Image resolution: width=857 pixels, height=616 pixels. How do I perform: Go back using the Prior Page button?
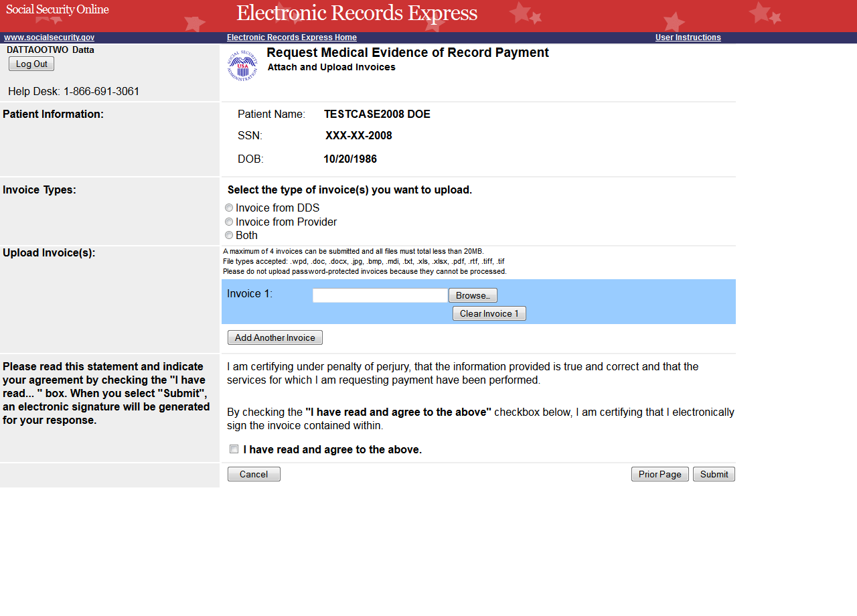click(x=659, y=474)
